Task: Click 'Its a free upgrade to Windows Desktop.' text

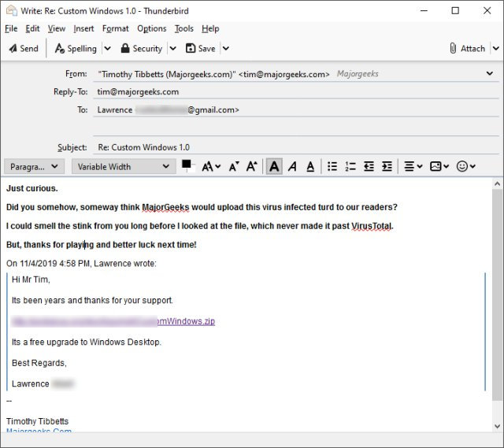Action: pyautogui.click(x=87, y=342)
